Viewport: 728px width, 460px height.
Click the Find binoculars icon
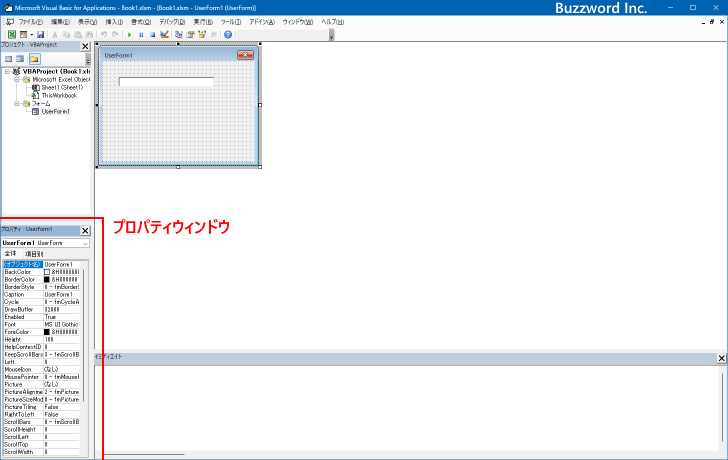[x=89, y=34]
